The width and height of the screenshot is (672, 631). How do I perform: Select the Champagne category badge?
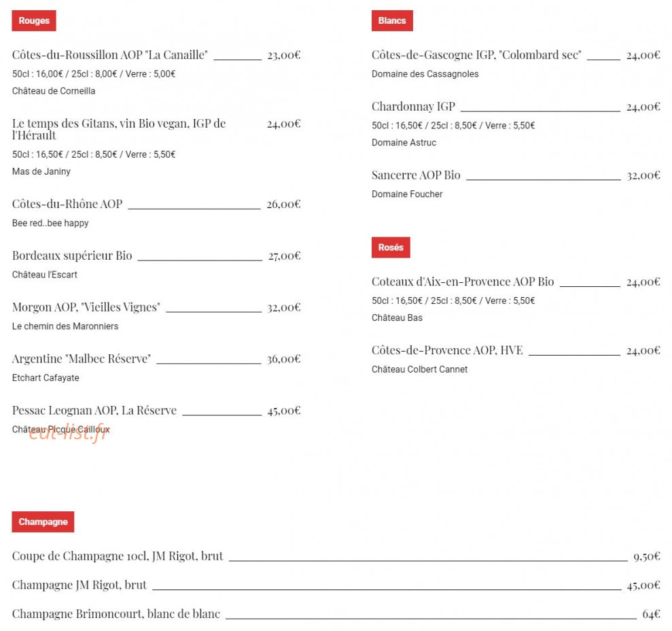tap(43, 522)
